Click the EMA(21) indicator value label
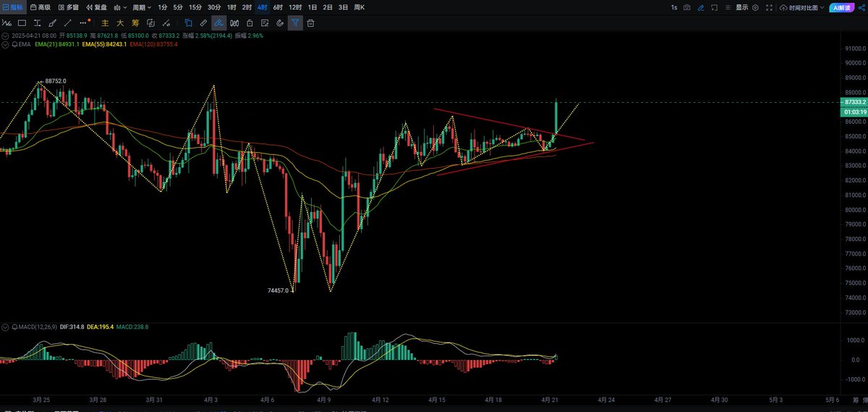The width and height of the screenshot is (868, 412). coord(57,44)
